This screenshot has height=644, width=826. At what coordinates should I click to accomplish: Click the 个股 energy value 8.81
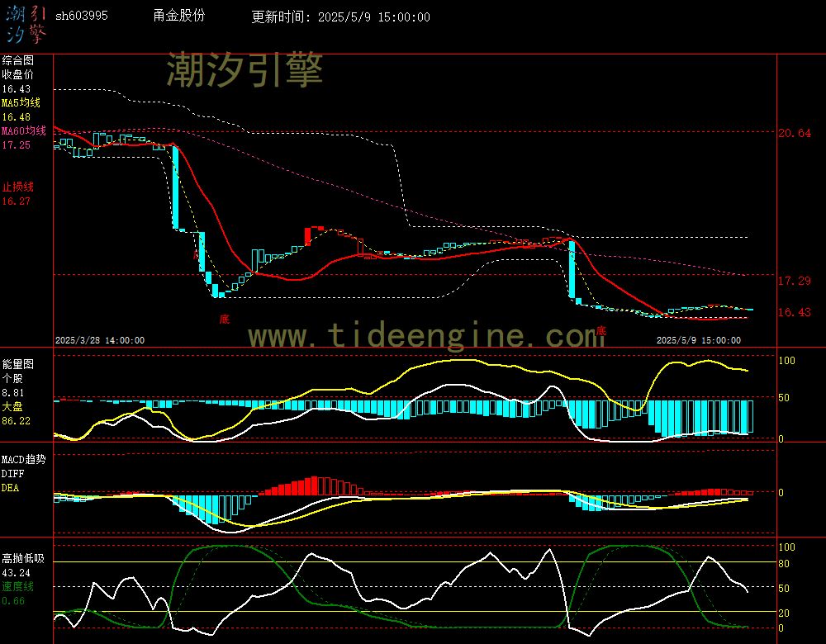13,393
